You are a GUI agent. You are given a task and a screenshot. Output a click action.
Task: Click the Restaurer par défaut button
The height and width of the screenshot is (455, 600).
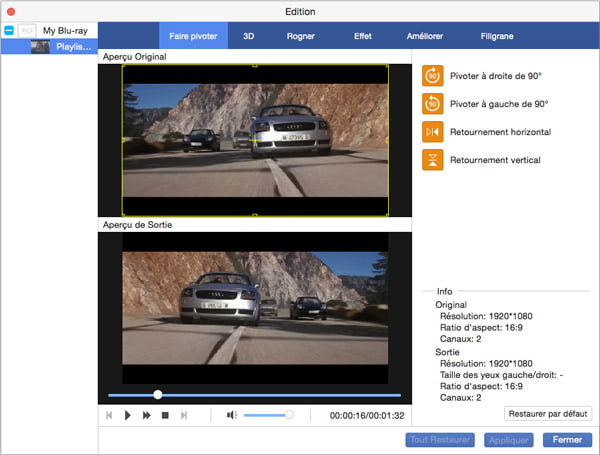(548, 413)
